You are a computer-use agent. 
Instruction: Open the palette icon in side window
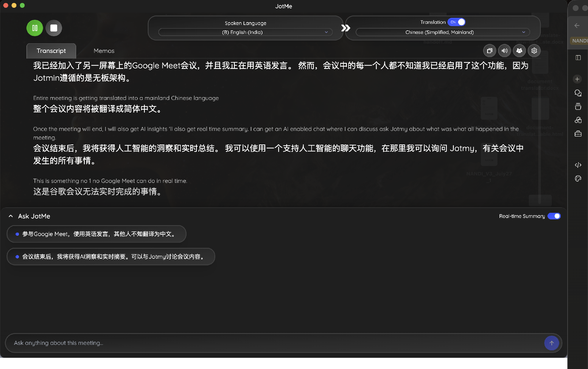click(578, 179)
